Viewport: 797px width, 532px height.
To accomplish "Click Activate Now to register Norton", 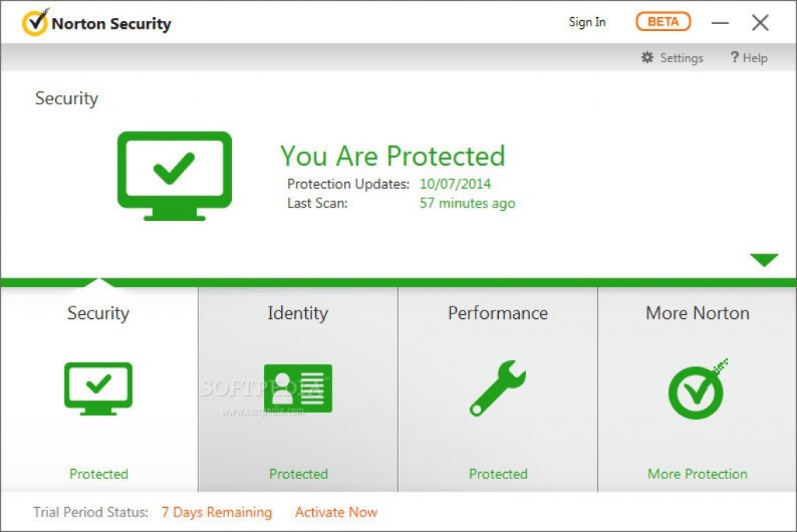I will coord(335,512).
